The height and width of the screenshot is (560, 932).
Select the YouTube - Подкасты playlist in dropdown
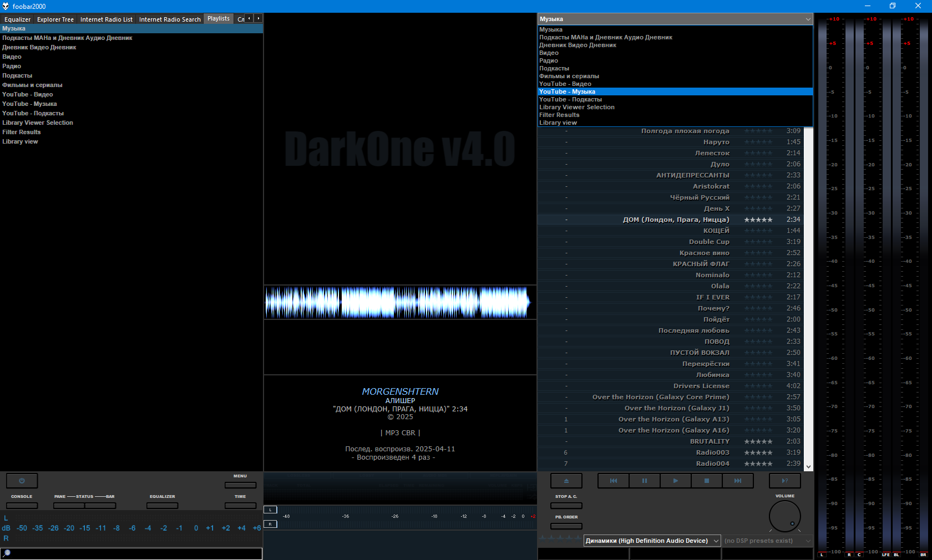[x=570, y=100]
